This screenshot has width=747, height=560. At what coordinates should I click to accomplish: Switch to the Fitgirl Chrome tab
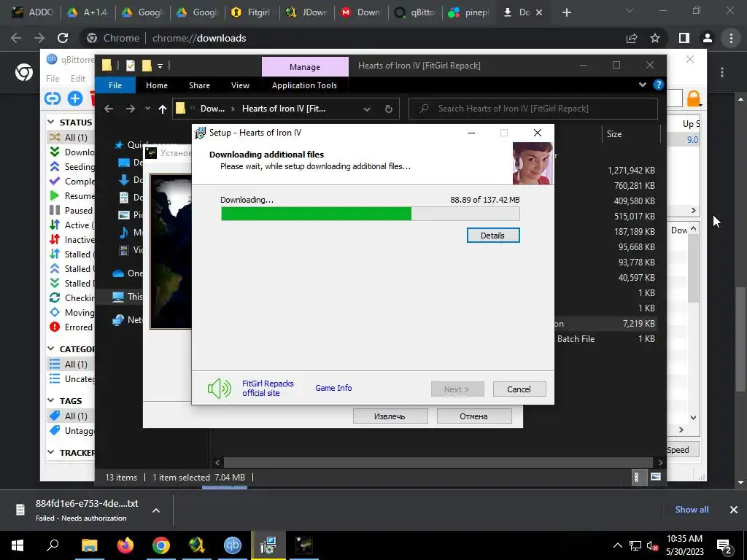point(252,12)
